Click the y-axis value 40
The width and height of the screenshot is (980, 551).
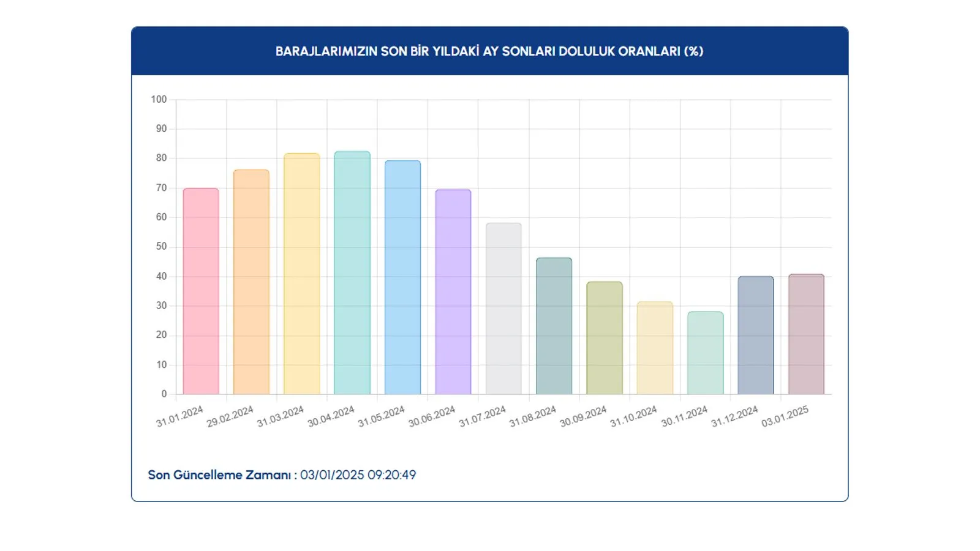[x=161, y=276]
